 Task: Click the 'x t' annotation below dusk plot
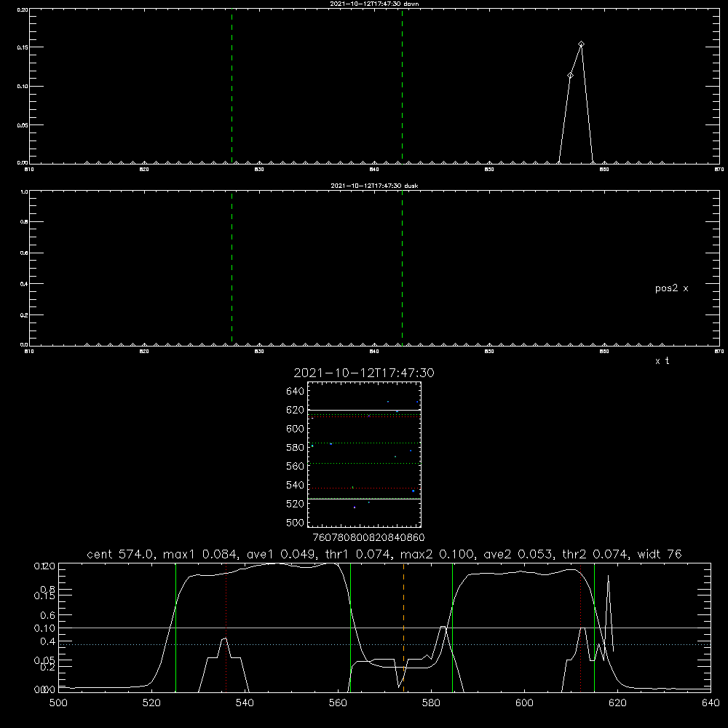tap(662, 361)
